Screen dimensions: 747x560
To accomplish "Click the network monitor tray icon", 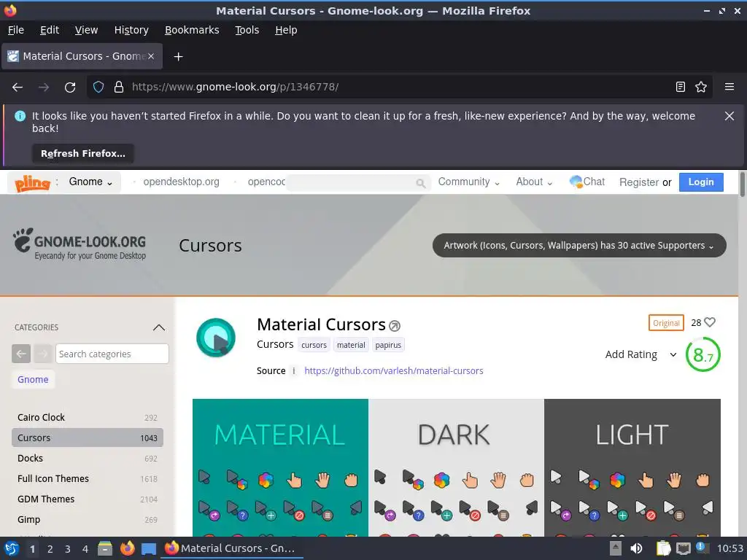I will click(x=683, y=548).
